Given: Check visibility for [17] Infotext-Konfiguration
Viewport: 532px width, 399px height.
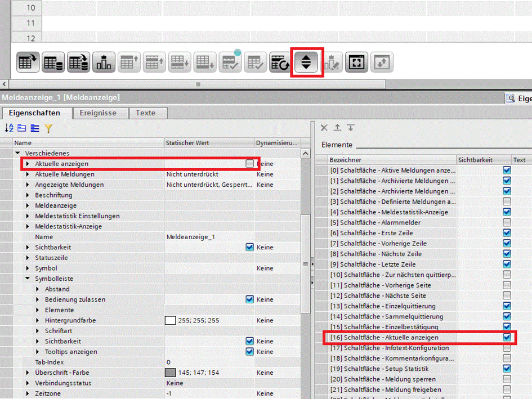Looking at the screenshot, I should click(507, 348).
